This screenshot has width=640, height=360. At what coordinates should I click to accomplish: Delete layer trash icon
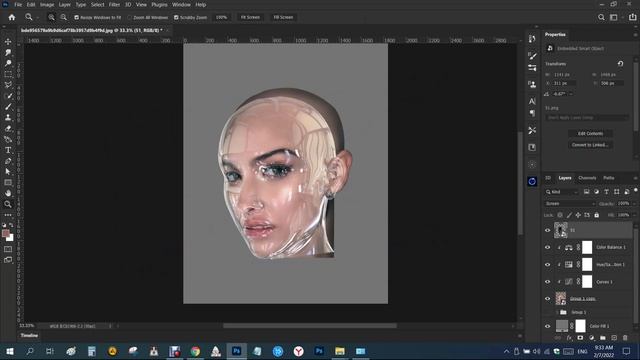(625, 338)
